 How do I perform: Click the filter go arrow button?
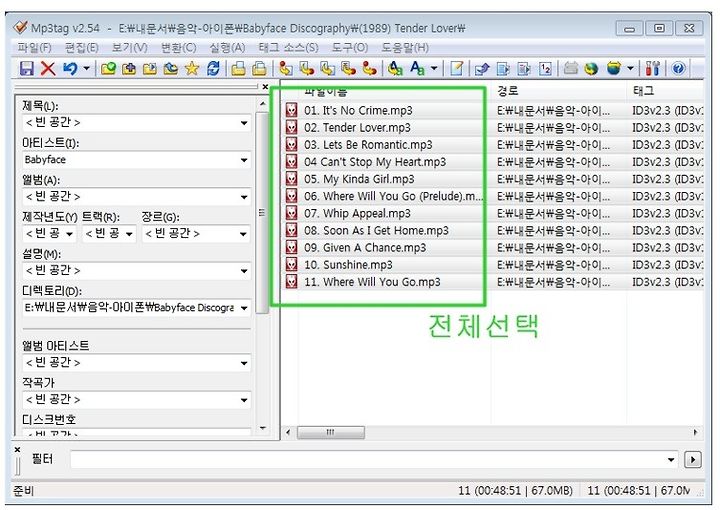[693, 460]
